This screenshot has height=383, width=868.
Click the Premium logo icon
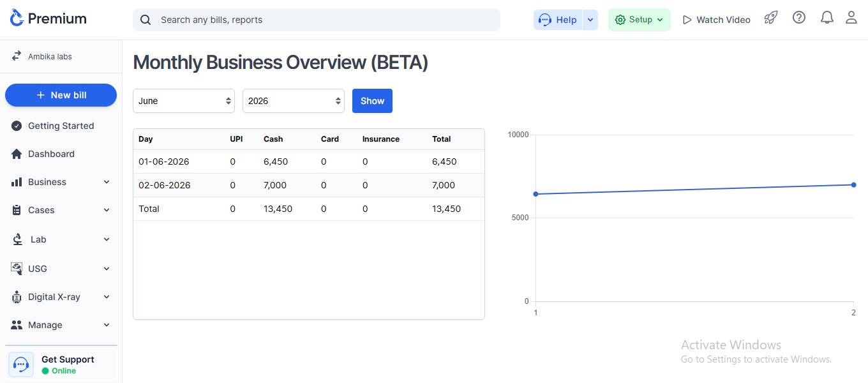coord(17,19)
